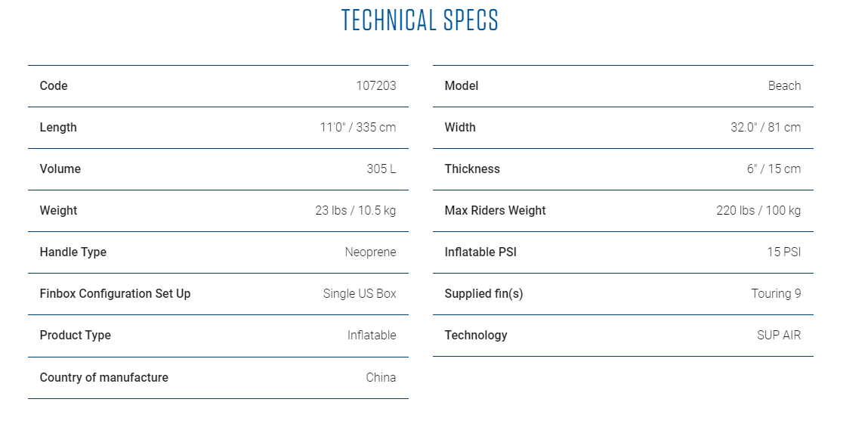Click the Weight value 23 lbs / 10.5 kg
This screenshot has width=868, height=427.
click(x=356, y=210)
